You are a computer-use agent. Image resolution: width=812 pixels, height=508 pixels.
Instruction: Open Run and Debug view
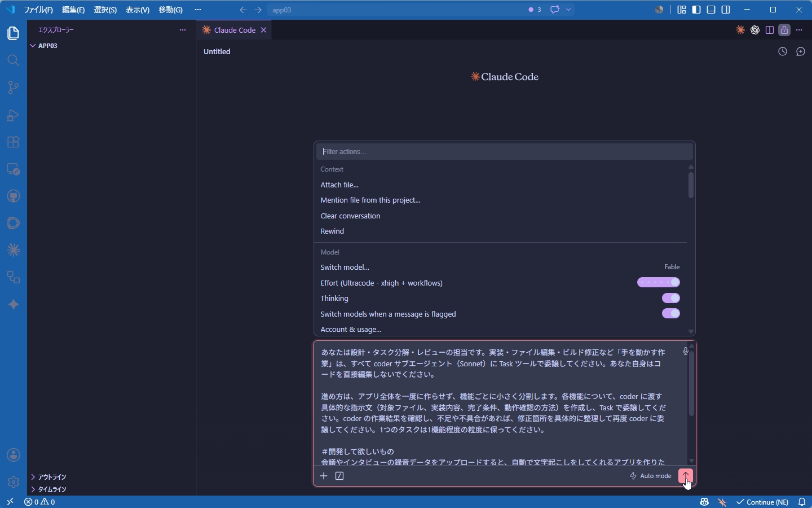(x=13, y=115)
